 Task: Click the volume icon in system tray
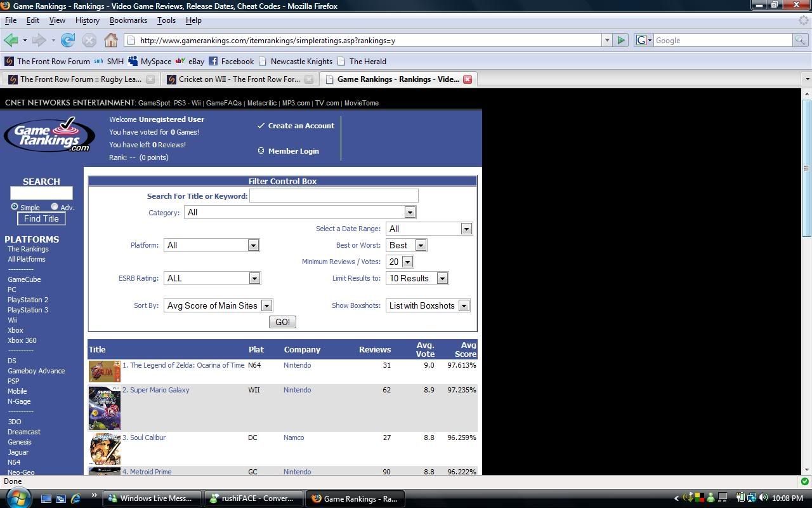(x=763, y=498)
